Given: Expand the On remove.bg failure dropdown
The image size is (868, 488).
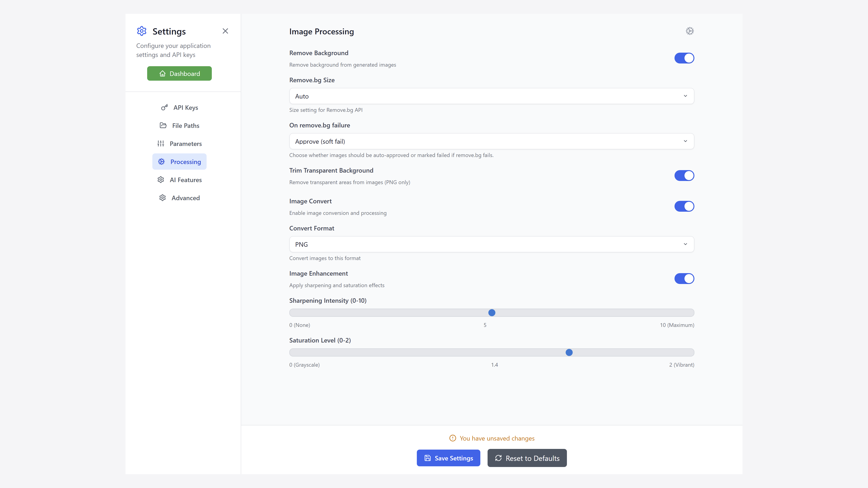Looking at the screenshot, I should [x=491, y=141].
